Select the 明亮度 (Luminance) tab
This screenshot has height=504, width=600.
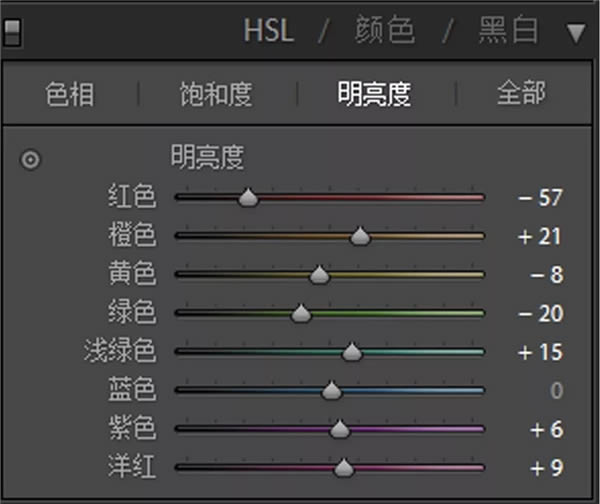click(x=375, y=95)
